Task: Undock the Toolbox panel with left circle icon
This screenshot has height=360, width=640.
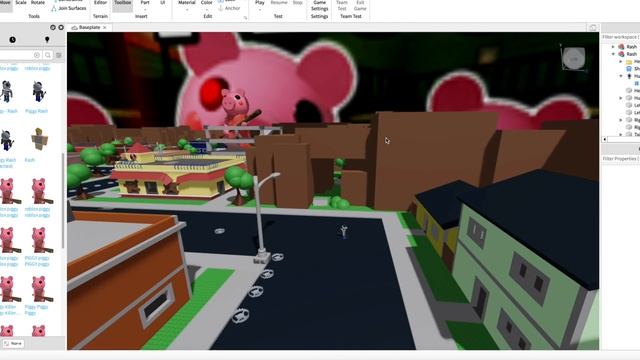Action: 53,27
